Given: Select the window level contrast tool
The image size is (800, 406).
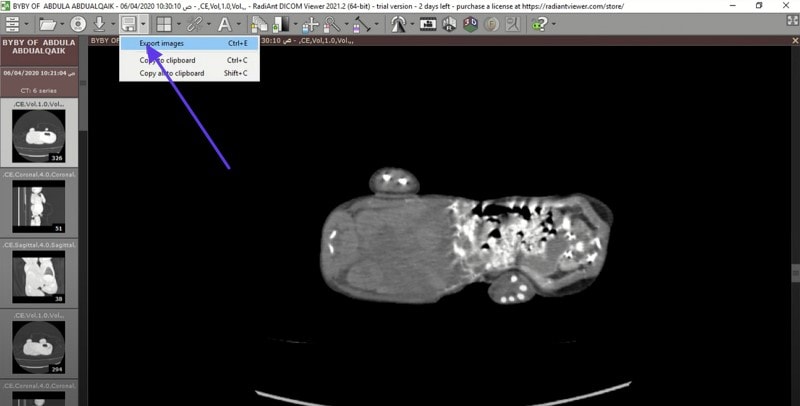Looking at the screenshot, I should tap(282, 24).
